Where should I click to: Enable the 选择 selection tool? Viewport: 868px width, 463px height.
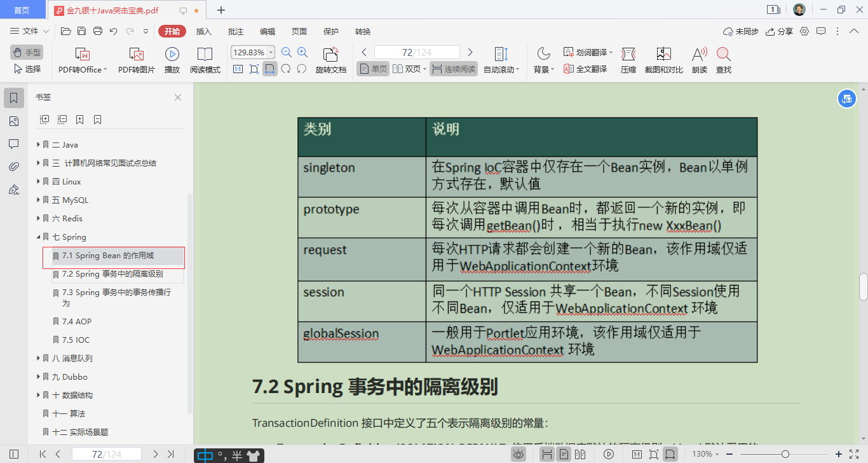pos(26,69)
